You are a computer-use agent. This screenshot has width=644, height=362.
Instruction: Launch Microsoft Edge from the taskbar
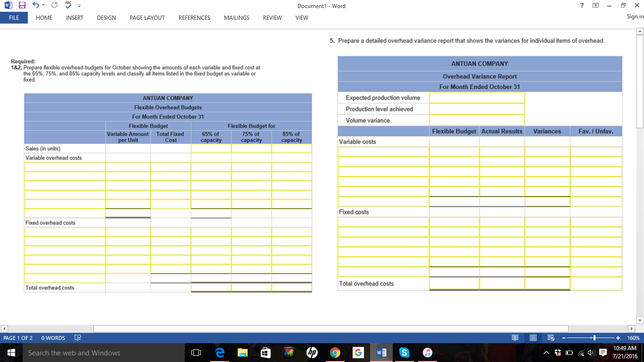(x=219, y=353)
